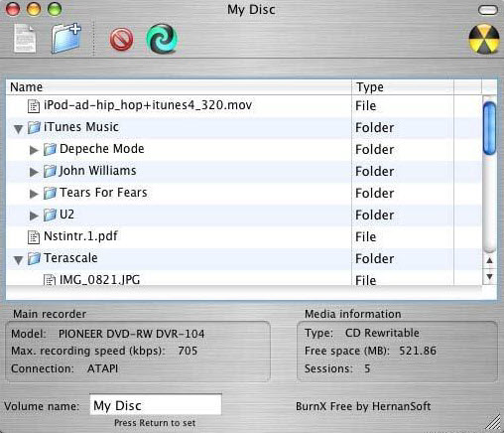
Task: Click the red remove item icon
Action: click(121, 40)
